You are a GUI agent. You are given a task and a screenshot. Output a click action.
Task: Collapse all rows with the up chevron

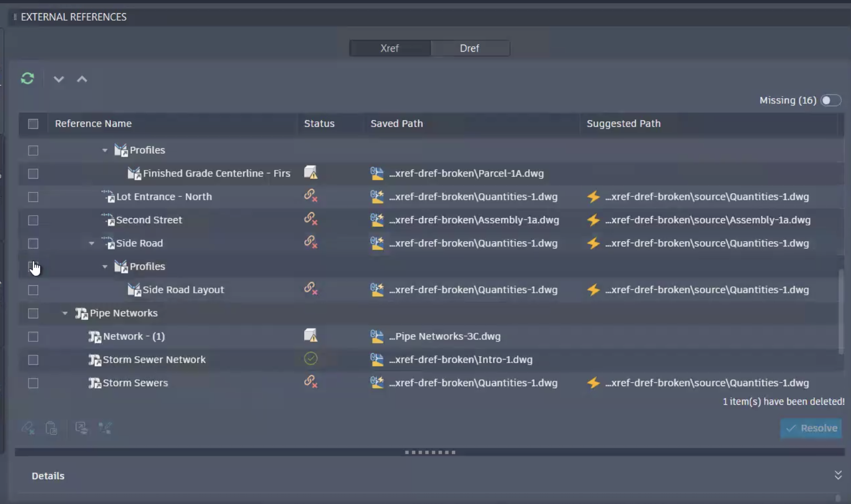click(82, 79)
